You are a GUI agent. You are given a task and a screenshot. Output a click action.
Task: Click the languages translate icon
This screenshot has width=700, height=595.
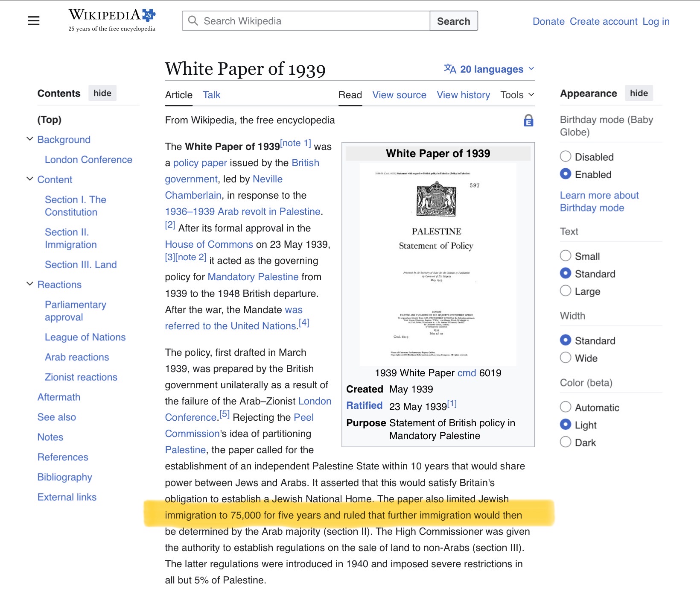450,69
